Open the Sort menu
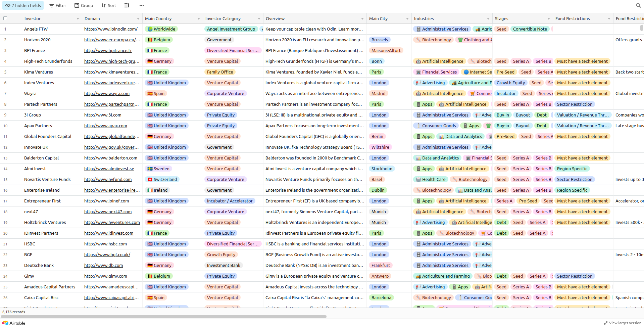This screenshot has width=644, height=327. tap(109, 5)
